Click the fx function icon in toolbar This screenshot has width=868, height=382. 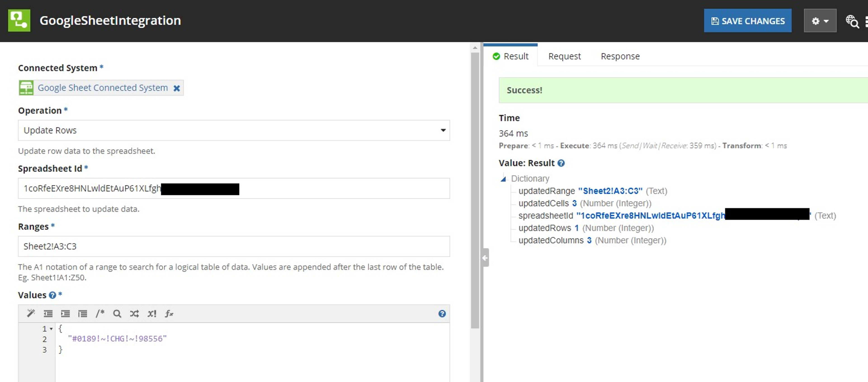pyautogui.click(x=169, y=314)
